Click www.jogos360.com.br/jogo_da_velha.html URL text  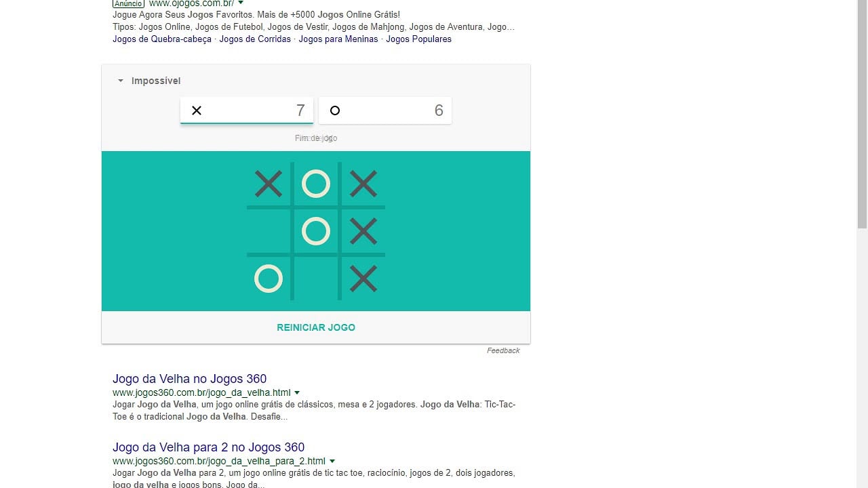pyautogui.click(x=201, y=393)
